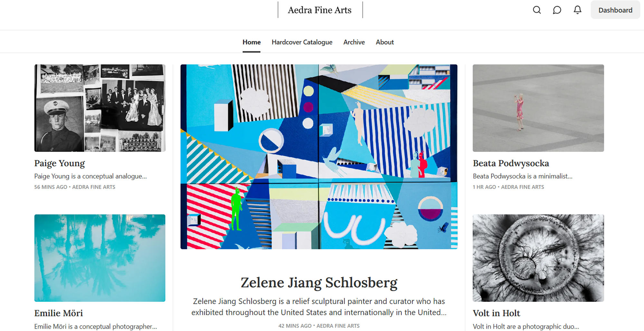Open the Beata Podwysocka plaza photograph
The width and height of the screenshot is (644, 331).
[x=538, y=108]
